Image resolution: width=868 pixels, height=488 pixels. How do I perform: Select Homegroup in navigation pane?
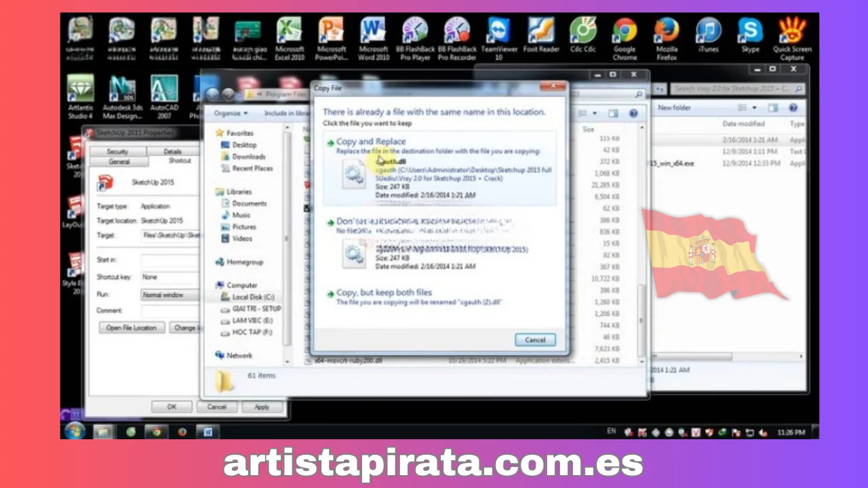pos(245,262)
